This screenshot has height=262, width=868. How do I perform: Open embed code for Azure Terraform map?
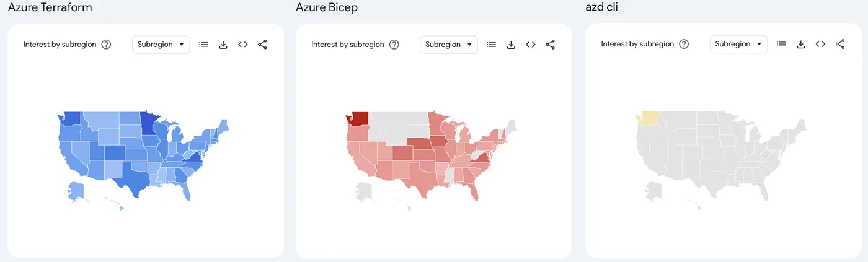coord(243,45)
